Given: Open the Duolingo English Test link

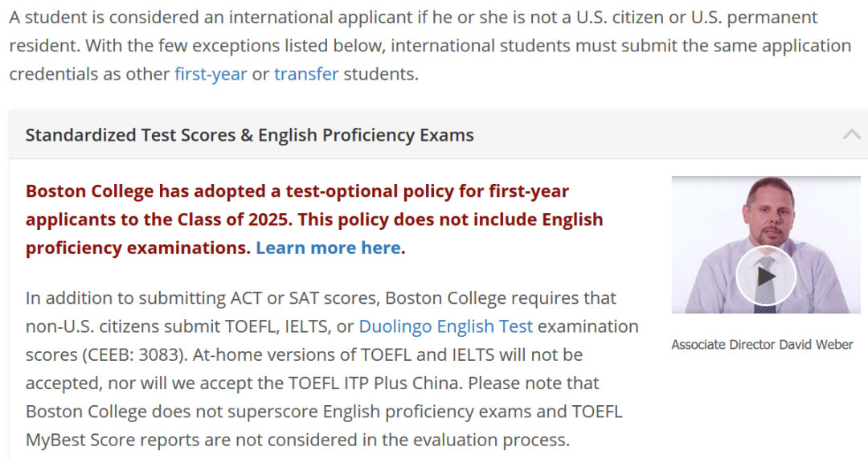Looking at the screenshot, I should 445,326.
